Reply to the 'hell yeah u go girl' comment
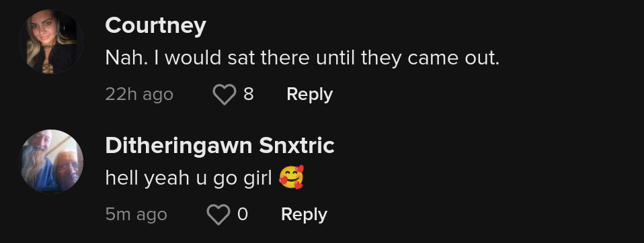 point(304,214)
